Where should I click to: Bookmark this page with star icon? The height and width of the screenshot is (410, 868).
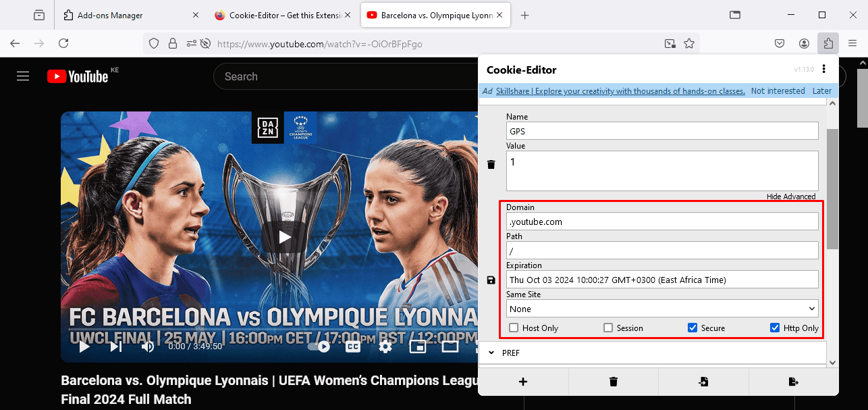pos(689,43)
